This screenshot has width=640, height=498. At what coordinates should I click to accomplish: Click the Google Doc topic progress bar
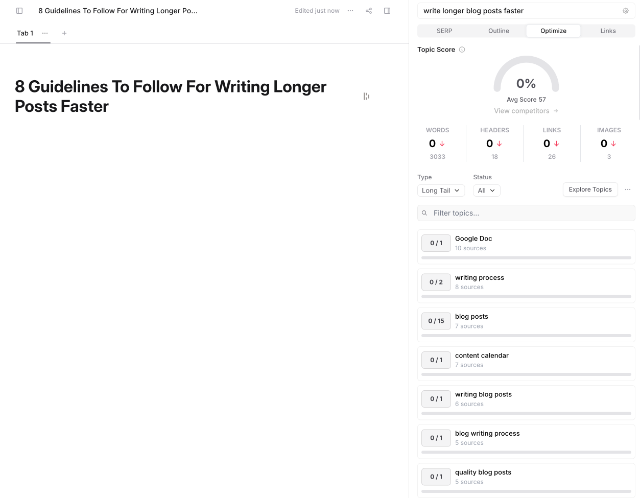point(525,257)
